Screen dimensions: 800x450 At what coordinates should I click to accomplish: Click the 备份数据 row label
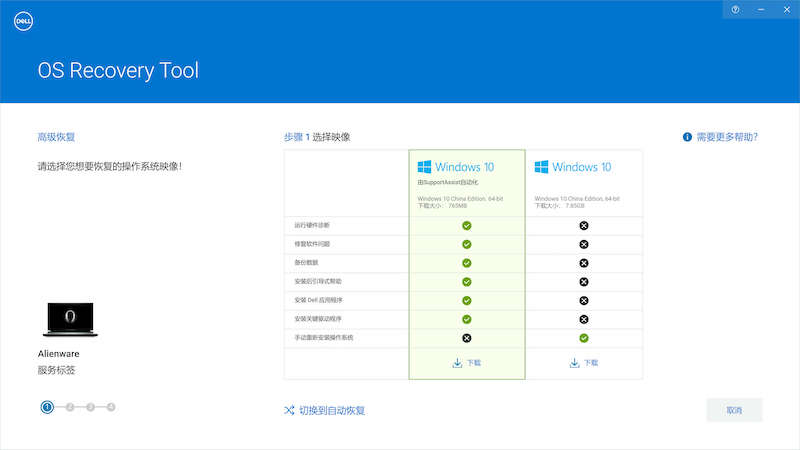pyautogui.click(x=306, y=262)
